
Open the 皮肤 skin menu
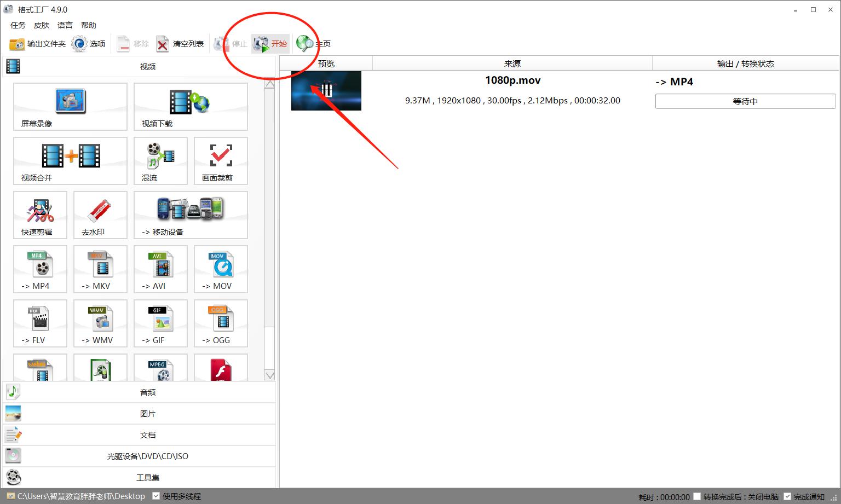point(42,25)
